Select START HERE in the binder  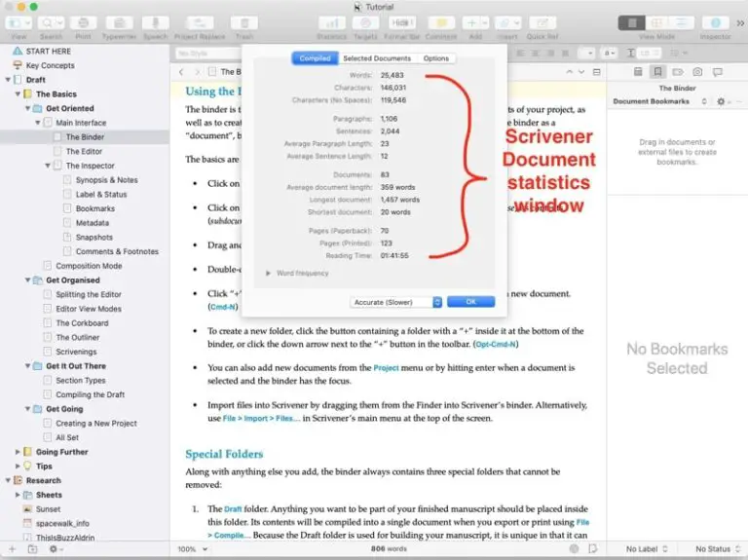point(48,51)
